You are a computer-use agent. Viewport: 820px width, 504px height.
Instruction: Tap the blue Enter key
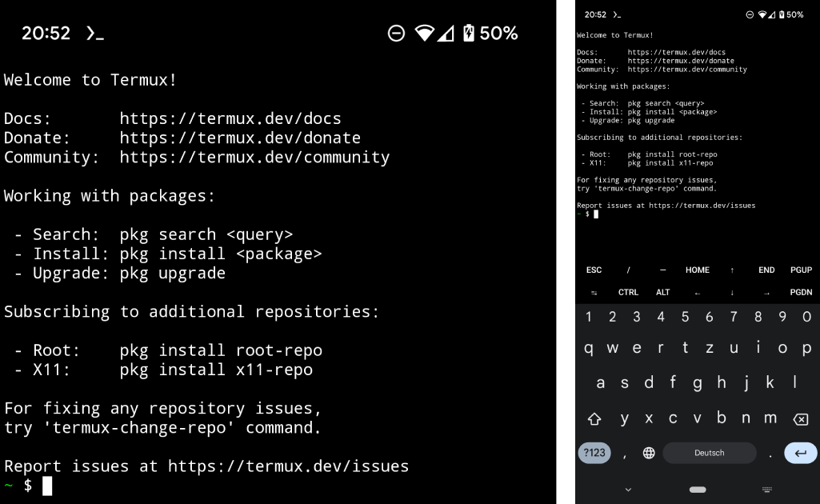(x=800, y=453)
